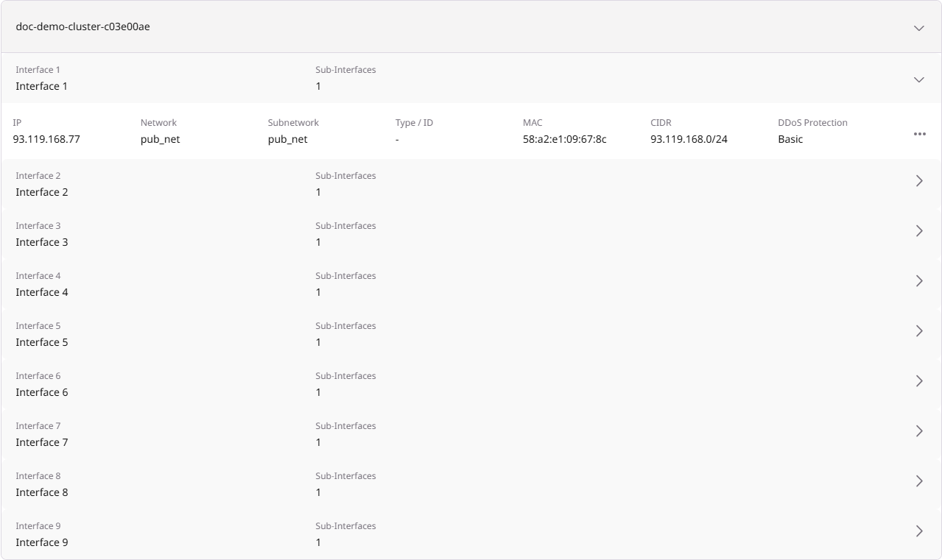
Task: Click the MAC address 58:a2:e1:09:67:8c
Action: [x=564, y=139]
